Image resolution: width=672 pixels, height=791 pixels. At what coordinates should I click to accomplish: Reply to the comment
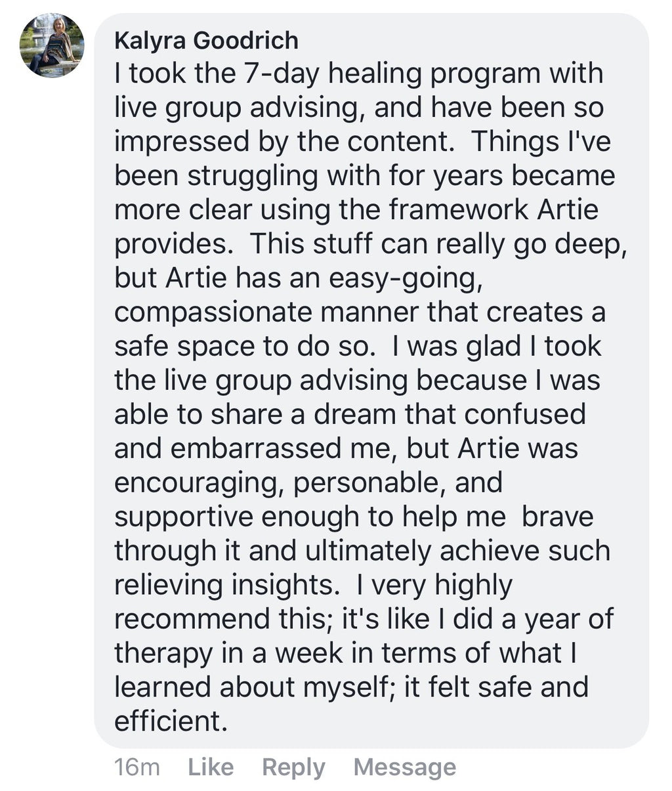293,767
